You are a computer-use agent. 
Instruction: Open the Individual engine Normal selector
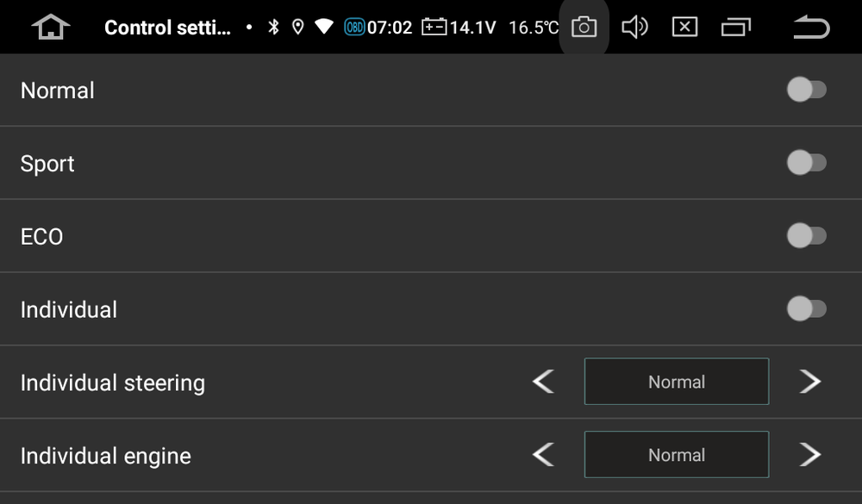click(676, 454)
